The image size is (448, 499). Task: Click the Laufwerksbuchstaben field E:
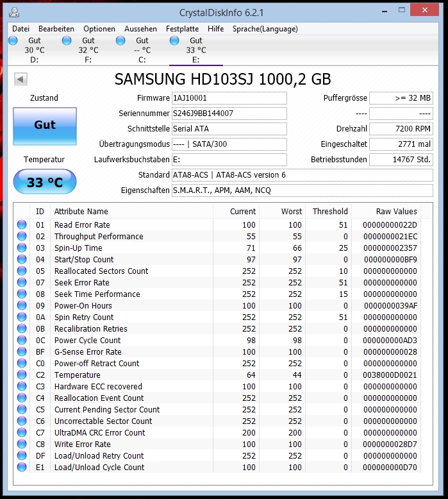[229, 160]
